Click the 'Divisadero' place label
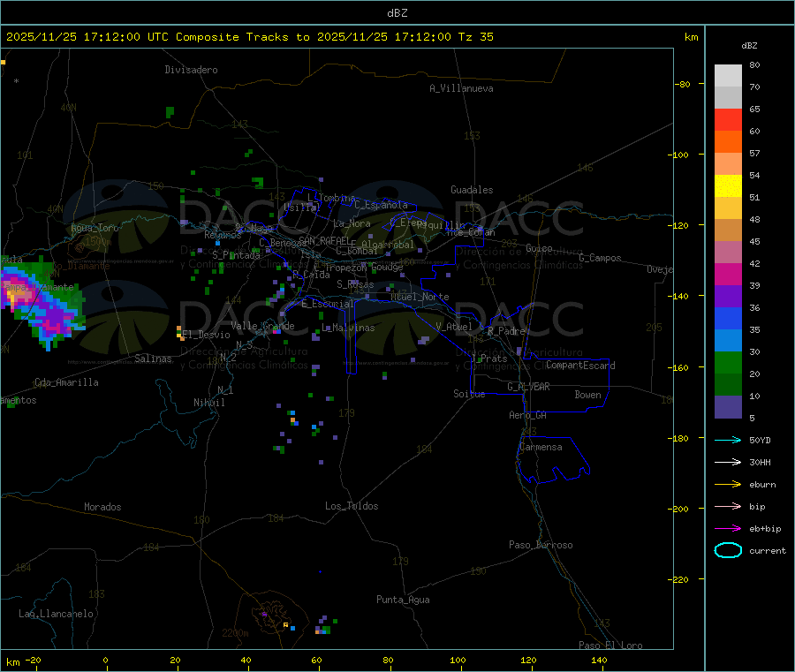This screenshot has width=795, height=672. (191, 70)
